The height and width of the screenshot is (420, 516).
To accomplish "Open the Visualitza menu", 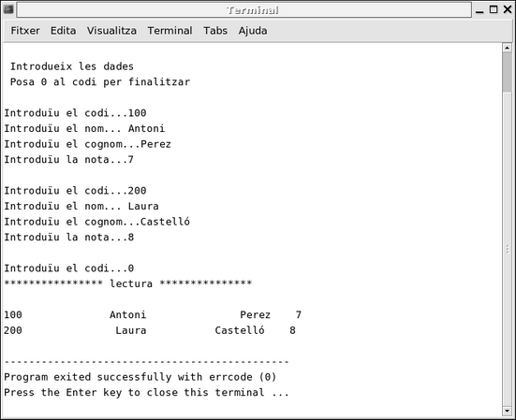I will 111,31.
